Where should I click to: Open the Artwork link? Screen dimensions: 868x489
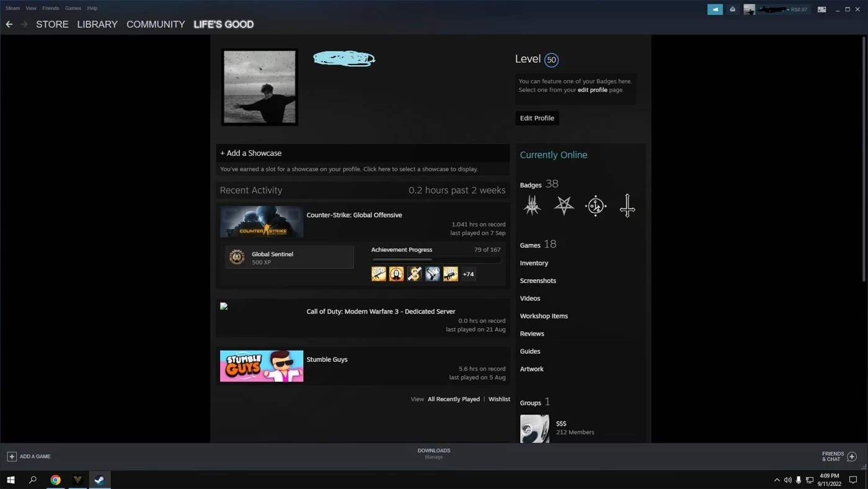(x=531, y=369)
